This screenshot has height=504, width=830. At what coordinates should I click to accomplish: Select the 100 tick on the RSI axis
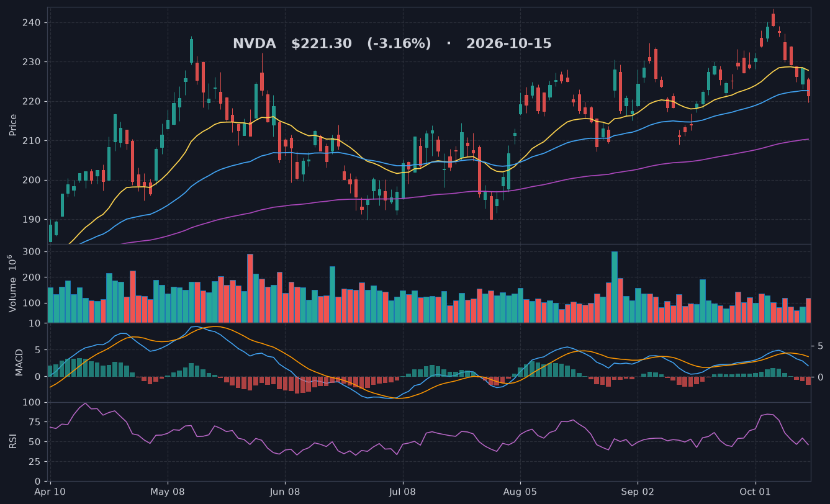point(31,403)
